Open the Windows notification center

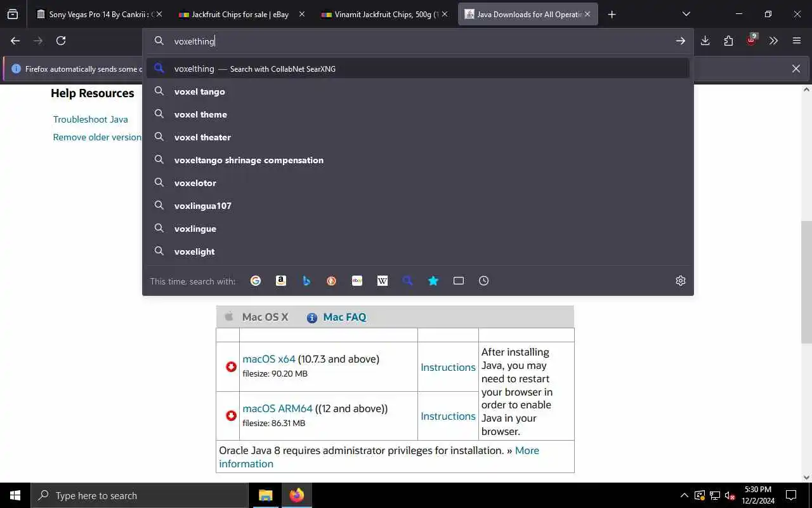pos(791,495)
